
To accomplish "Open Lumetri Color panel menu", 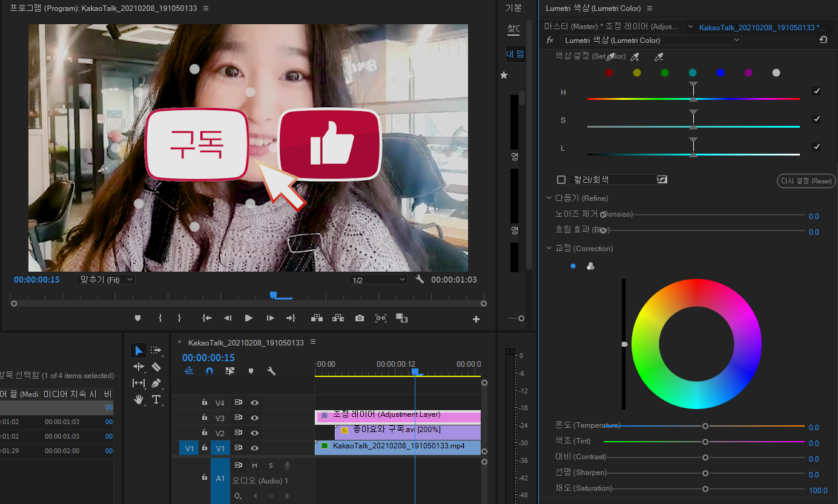I will tap(649, 8).
